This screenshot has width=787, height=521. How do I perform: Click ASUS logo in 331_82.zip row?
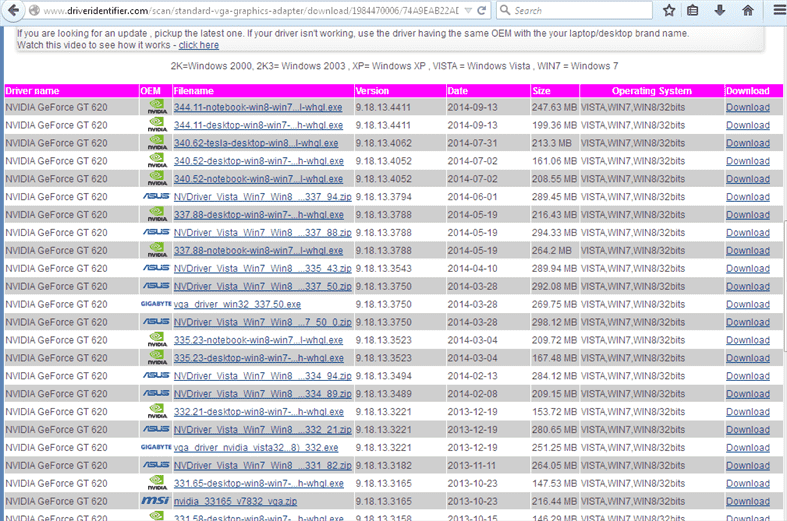[156, 465]
